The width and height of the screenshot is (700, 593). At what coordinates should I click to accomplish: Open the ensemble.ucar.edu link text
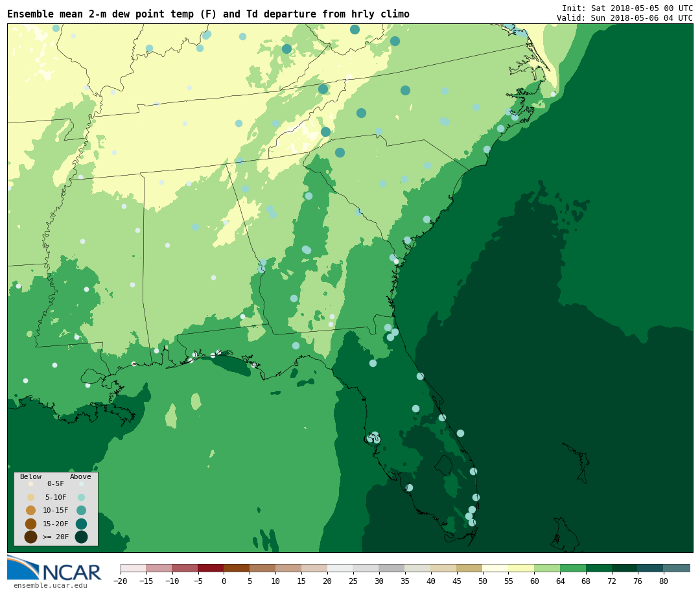pyautogui.click(x=50, y=585)
